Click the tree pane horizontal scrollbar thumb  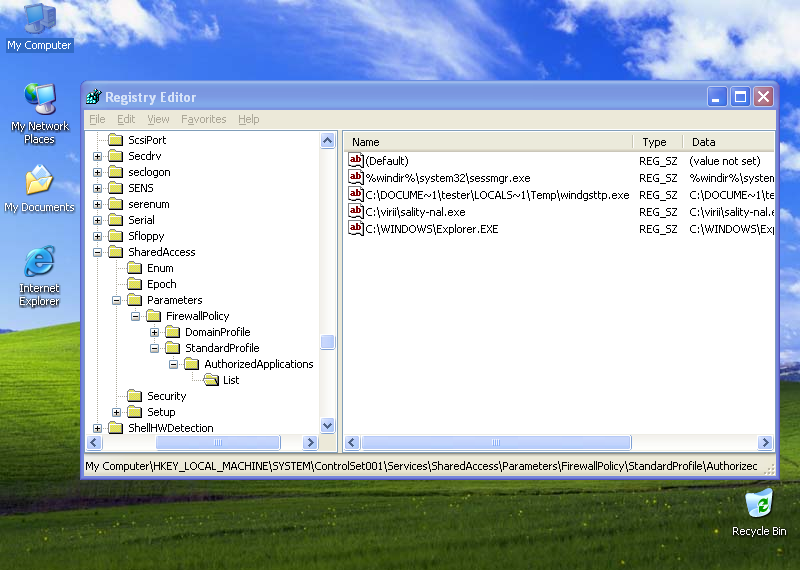pos(218,442)
